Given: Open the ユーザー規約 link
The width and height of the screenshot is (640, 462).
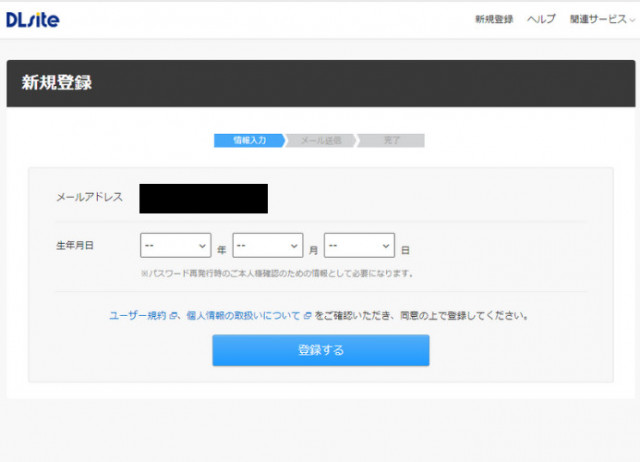Looking at the screenshot, I should (x=138, y=315).
